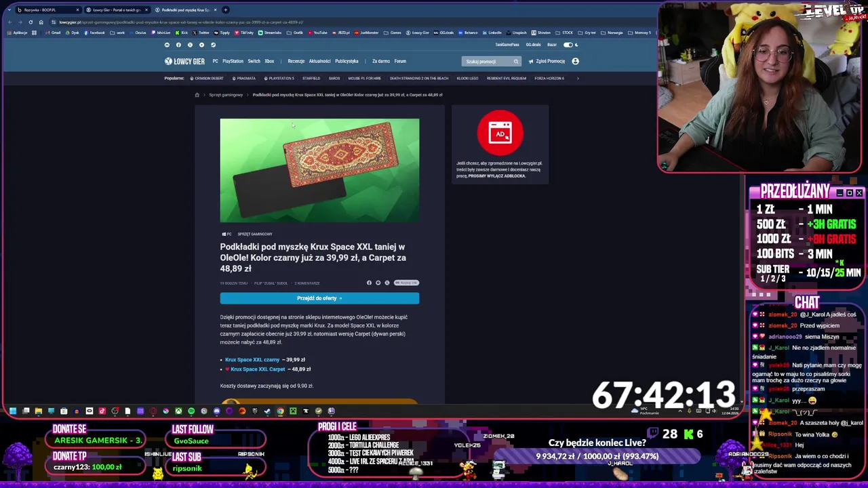This screenshot has width=868, height=488.
Task: Click the browser address bar URL
Action: coord(181,22)
